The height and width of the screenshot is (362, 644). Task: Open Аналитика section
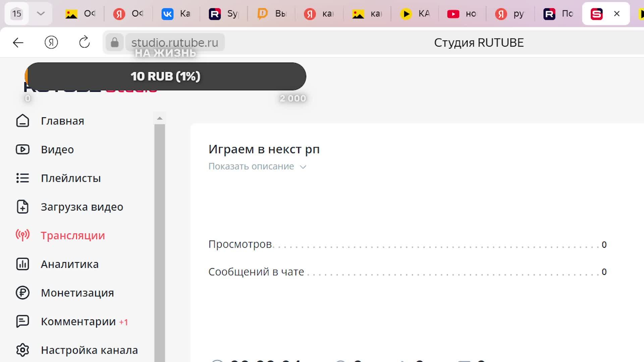point(70,264)
